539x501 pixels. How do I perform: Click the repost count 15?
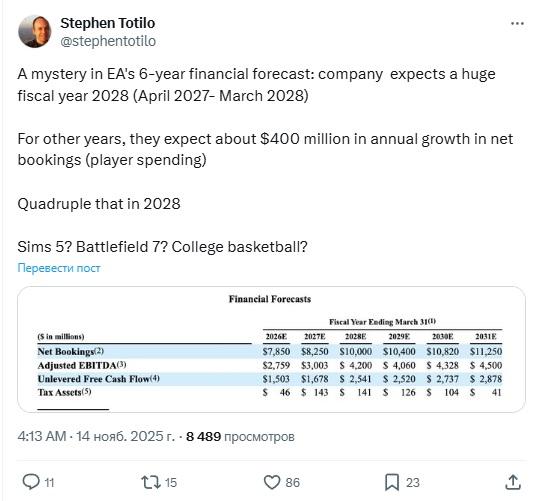pyautogui.click(x=171, y=483)
